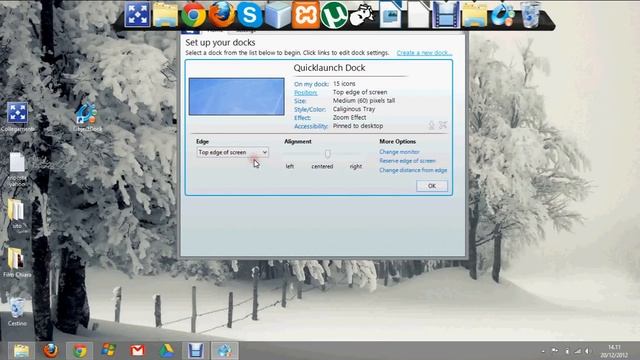
Task: Open the Collegamento desktop shortcut
Action: tap(17, 117)
